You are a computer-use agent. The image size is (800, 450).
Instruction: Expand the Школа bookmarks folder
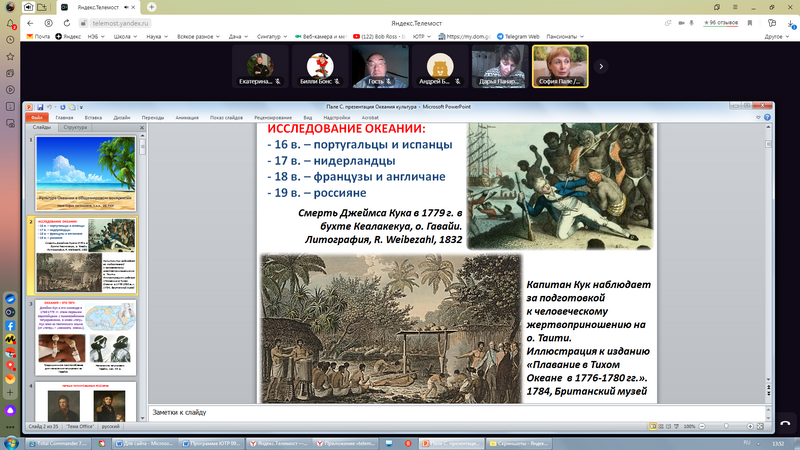pos(125,36)
